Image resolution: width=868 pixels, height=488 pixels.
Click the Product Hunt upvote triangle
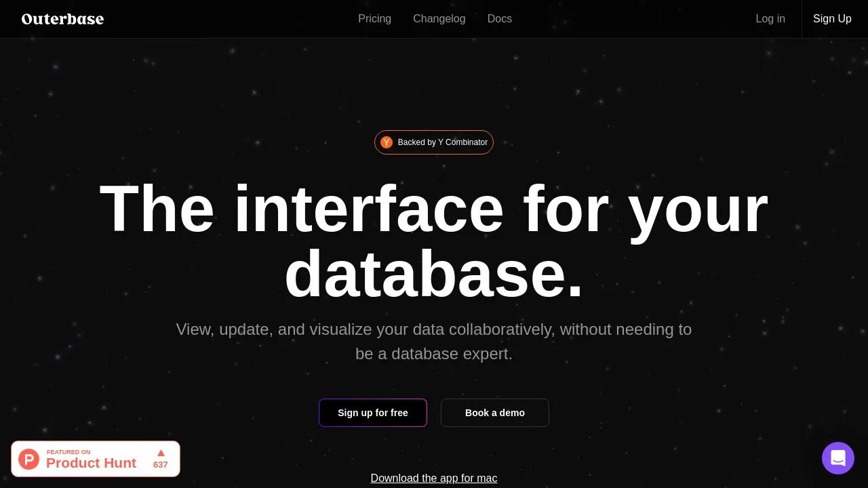click(161, 453)
